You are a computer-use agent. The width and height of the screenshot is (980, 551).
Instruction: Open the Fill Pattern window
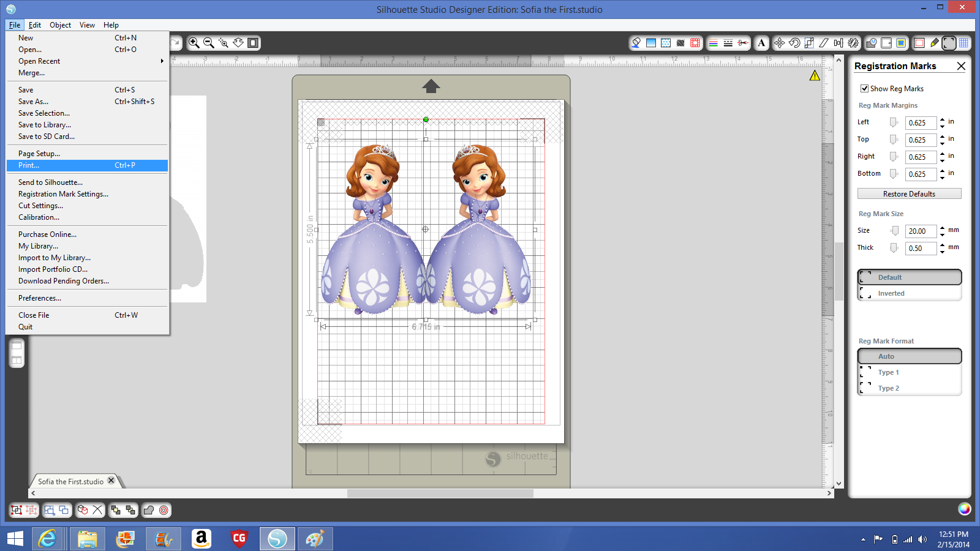tap(666, 43)
